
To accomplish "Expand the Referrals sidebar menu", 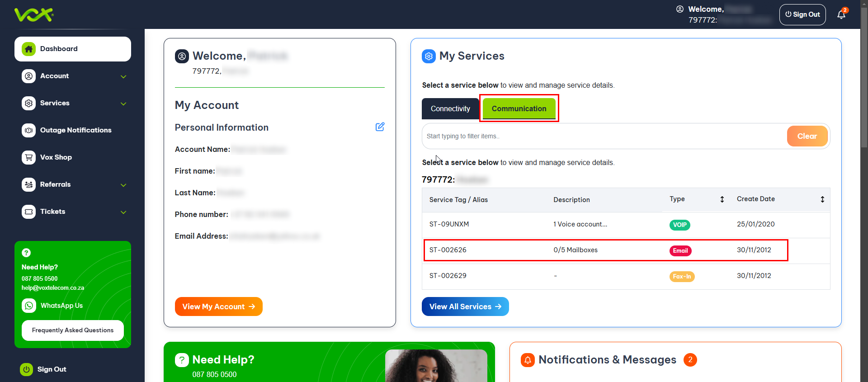I will tap(123, 185).
